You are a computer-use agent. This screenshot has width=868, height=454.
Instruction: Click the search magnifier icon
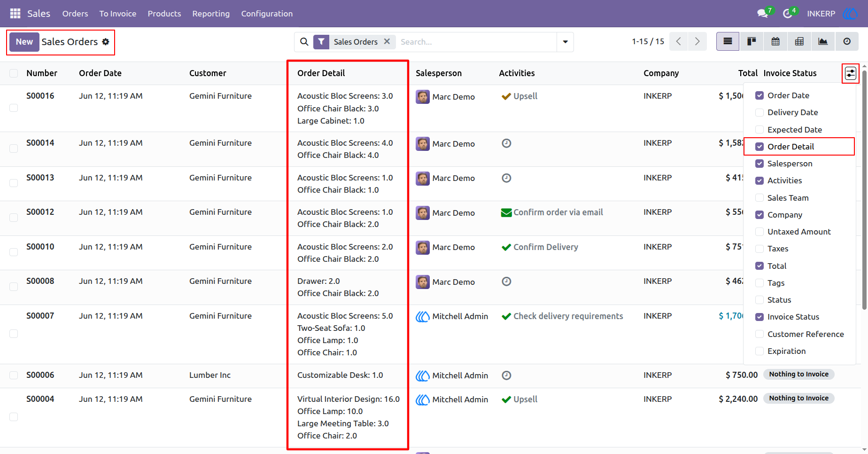point(304,42)
